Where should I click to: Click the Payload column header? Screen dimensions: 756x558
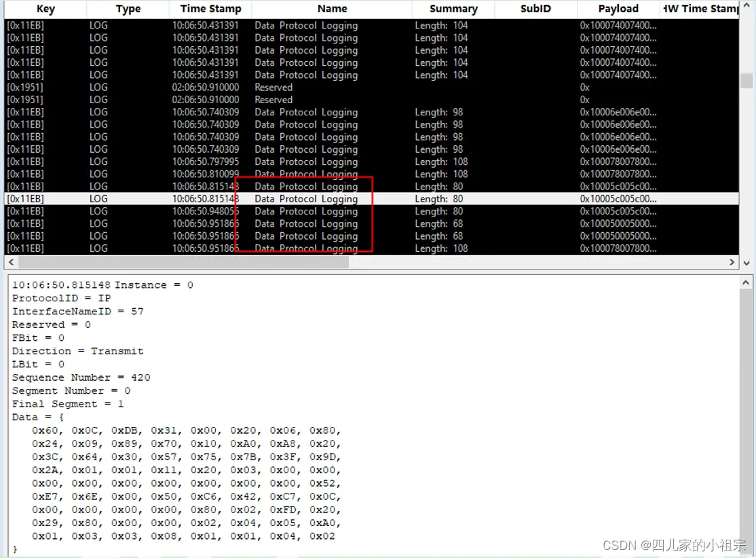(x=618, y=9)
